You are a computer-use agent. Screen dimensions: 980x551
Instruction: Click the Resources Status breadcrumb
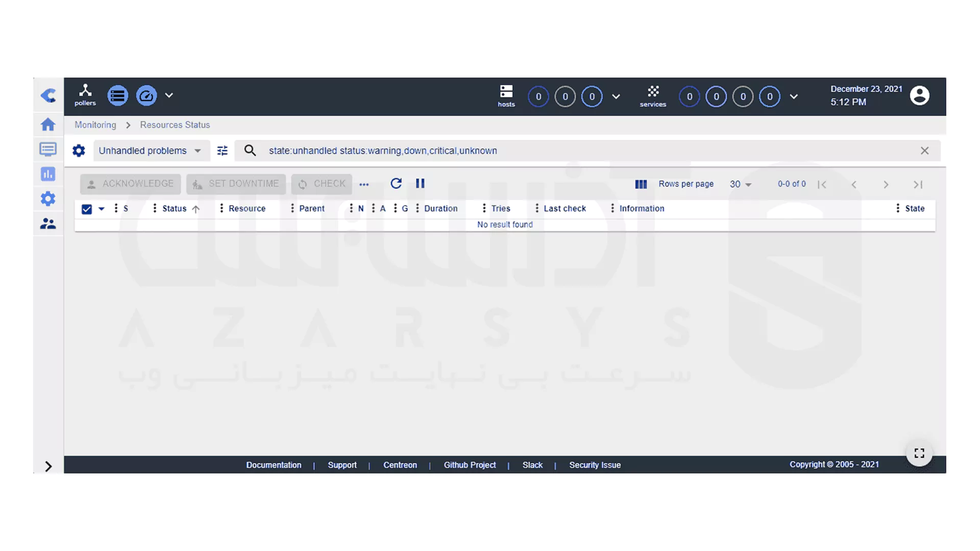tap(175, 125)
